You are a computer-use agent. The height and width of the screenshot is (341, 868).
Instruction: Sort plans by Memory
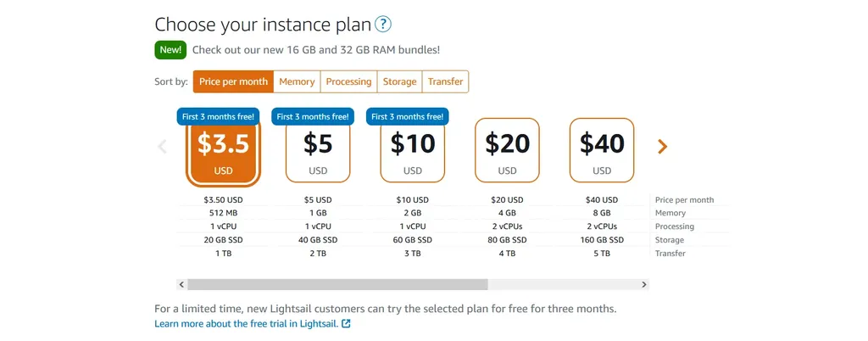coord(297,81)
